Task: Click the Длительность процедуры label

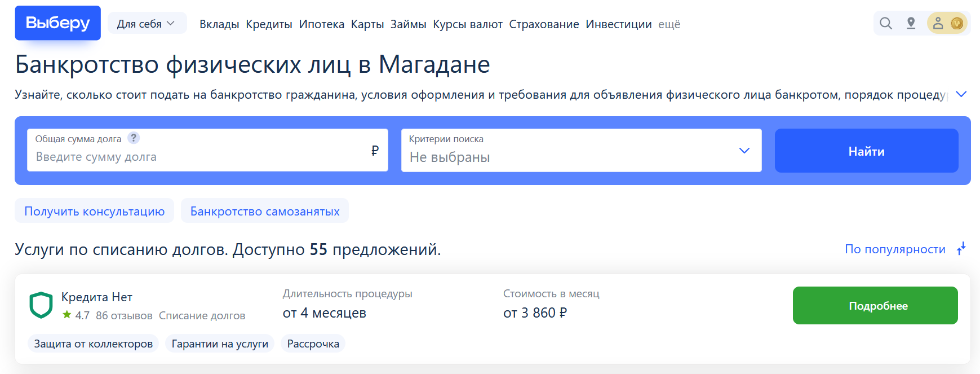Action: click(x=347, y=293)
